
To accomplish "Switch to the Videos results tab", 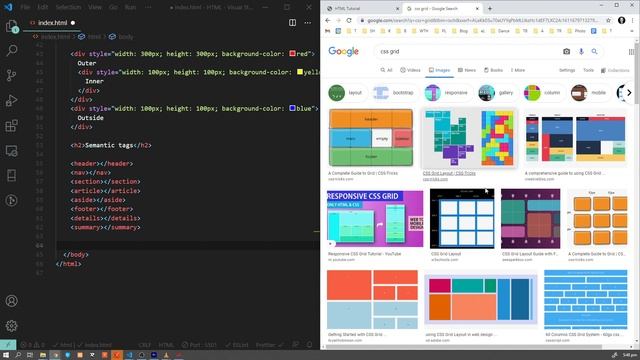I will pyautogui.click(x=410, y=70).
